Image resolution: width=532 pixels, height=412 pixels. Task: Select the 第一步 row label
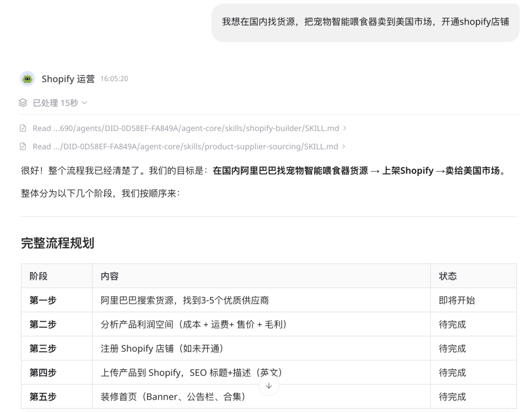pyautogui.click(x=43, y=300)
